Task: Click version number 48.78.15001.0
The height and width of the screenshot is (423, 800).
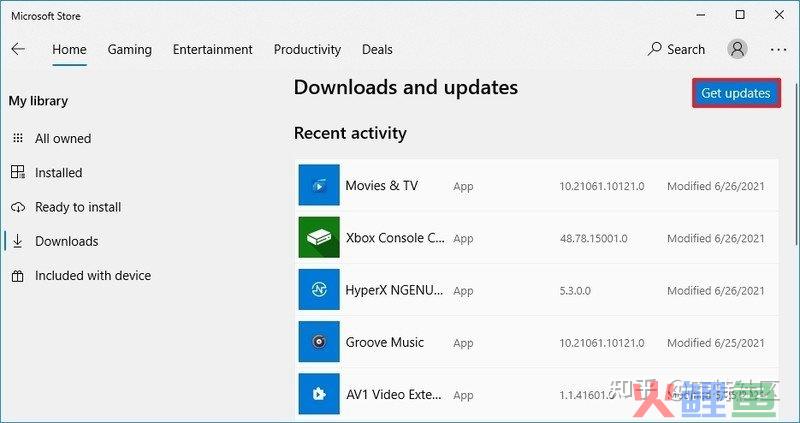Action: (x=594, y=238)
